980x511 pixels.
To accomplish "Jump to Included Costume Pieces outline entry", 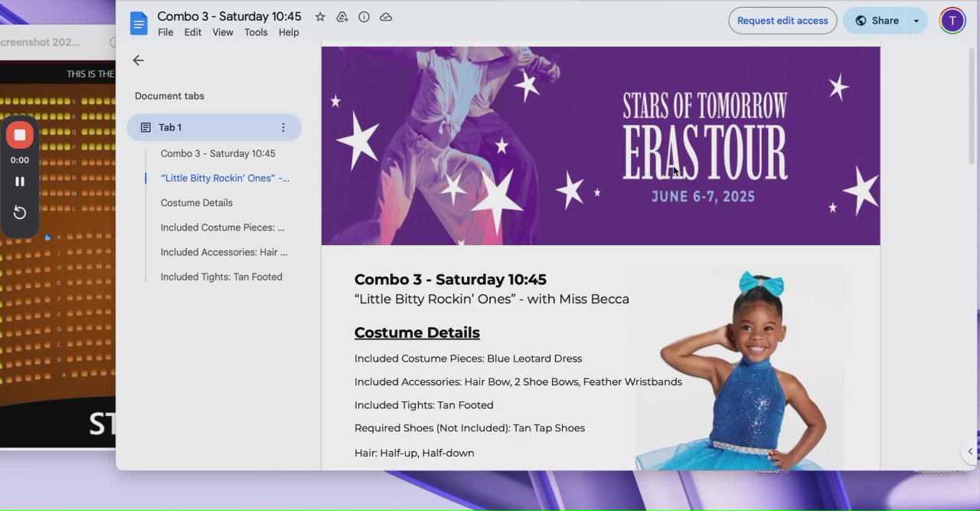I will pyautogui.click(x=223, y=228).
